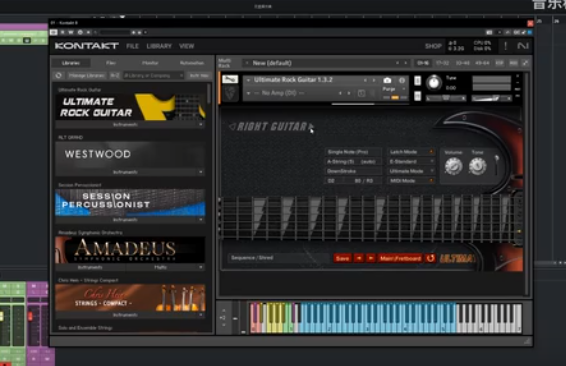Click the multi rack minimize view icon
The image size is (566, 366).
tap(526, 63)
